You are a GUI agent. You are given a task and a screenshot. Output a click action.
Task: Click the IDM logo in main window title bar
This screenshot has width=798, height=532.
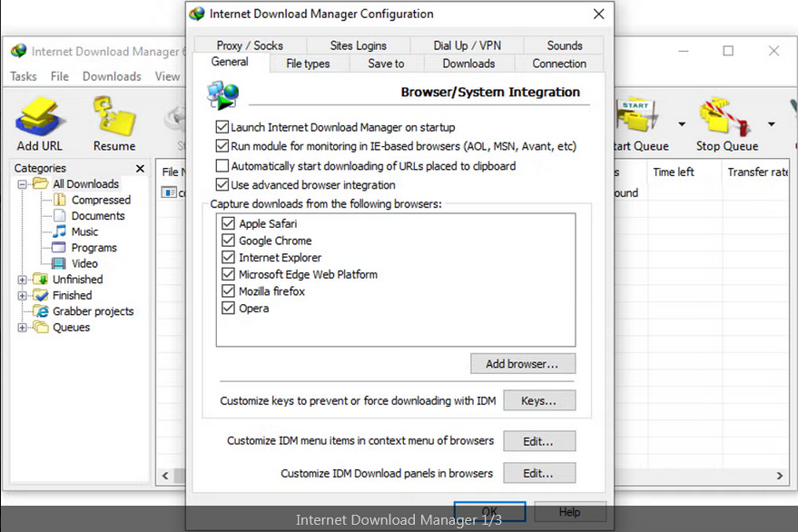tap(19, 51)
